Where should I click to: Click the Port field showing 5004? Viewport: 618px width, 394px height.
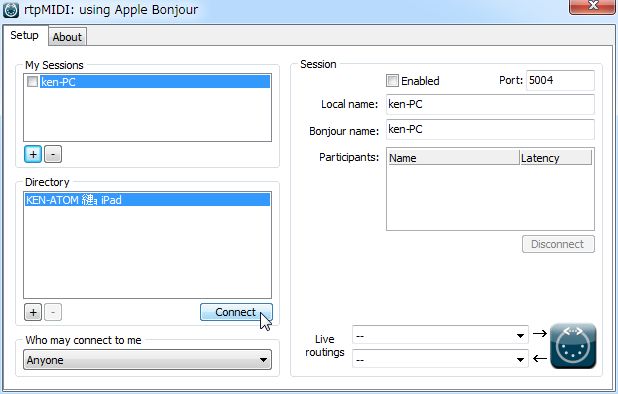coord(560,80)
